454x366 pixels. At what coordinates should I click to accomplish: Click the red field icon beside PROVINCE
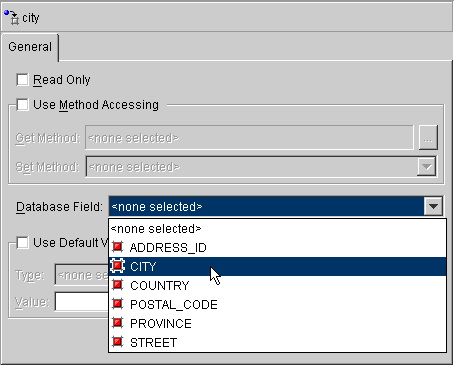[117, 323]
